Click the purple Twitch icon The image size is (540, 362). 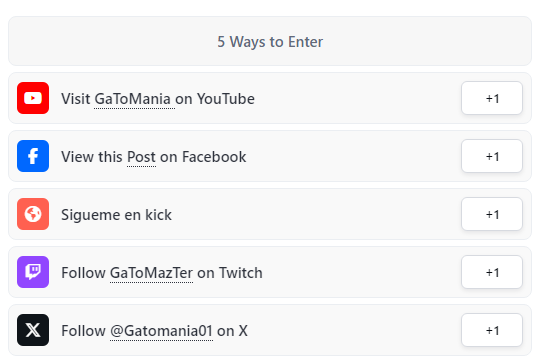tap(33, 272)
